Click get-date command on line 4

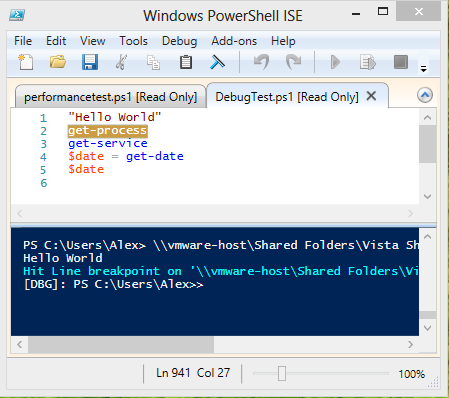pyautogui.click(x=155, y=156)
